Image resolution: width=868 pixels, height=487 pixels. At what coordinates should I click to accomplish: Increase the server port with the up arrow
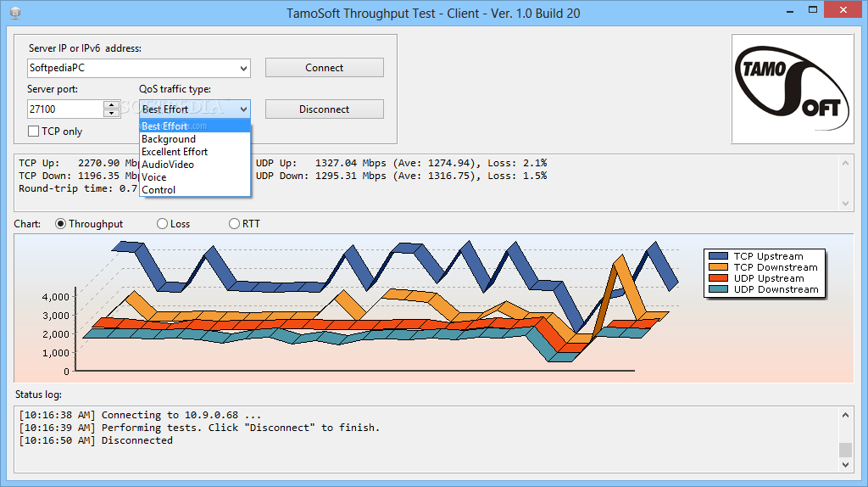111,104
